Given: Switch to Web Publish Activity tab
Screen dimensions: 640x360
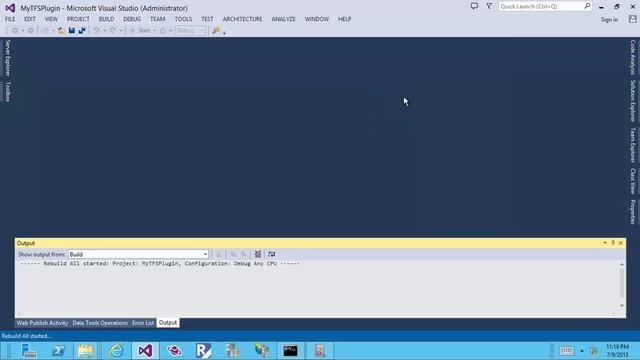Looking at the screenshot, I should pos(42,323).
